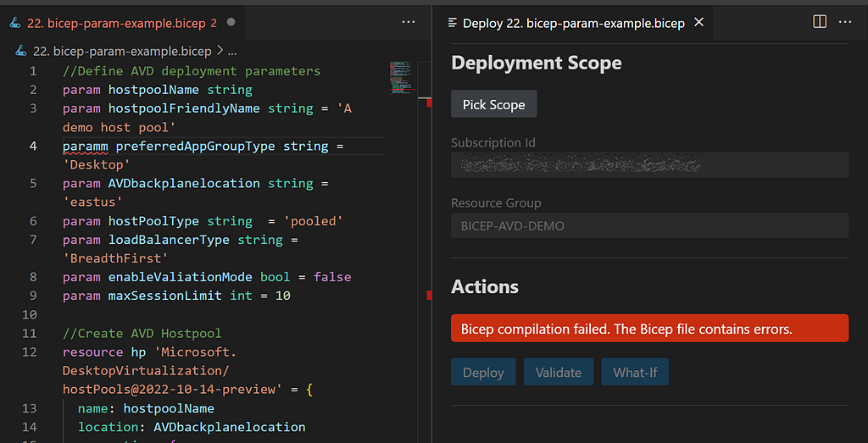Image resolution: width=868 pixels, height=443 pixels.
Task: Expand the breadcrumb chevron after file name
Action: coord(220,52)
